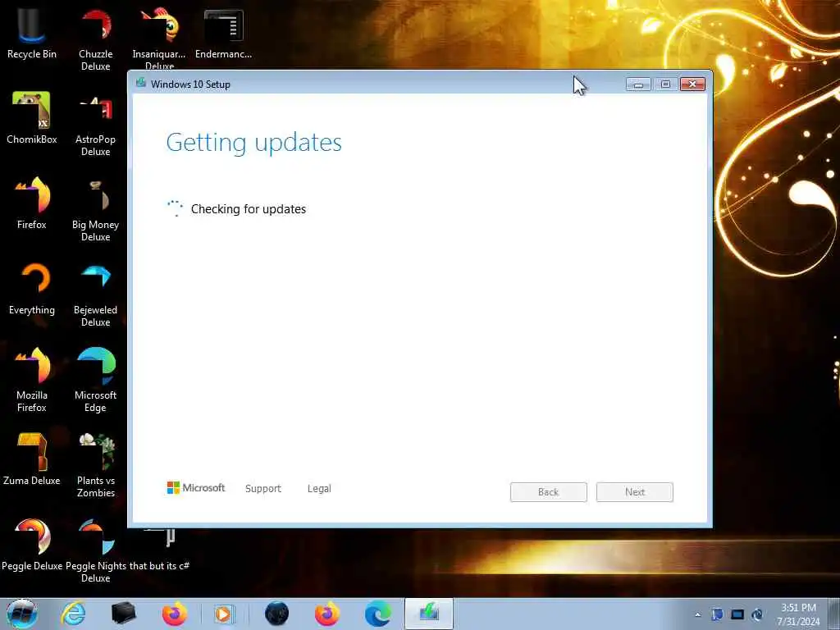Open the dark globe taskbar icon
This screenshot has height=630, width=840.
[x=277, y=614]
